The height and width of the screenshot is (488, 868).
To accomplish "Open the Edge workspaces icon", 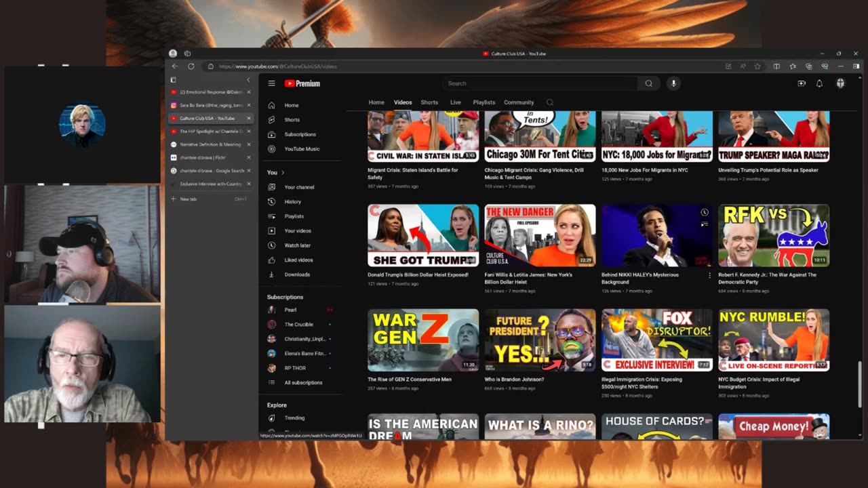I will pyautogui.click(x=187, y=54).
